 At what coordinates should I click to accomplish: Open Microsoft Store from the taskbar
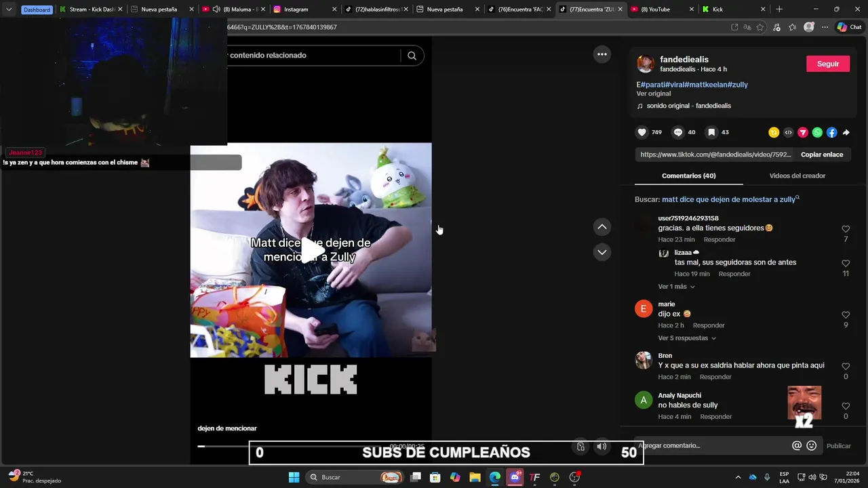tap(435, 477)
